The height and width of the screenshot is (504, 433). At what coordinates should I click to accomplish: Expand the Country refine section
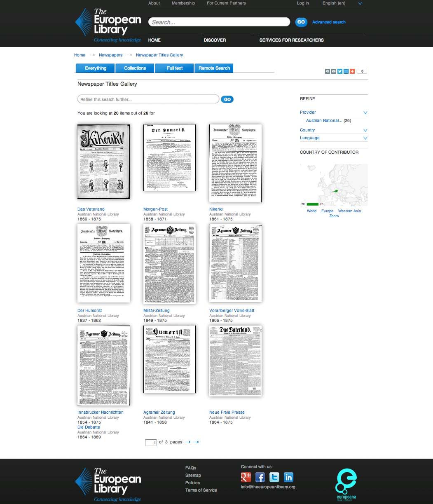[x=365, y=130]
